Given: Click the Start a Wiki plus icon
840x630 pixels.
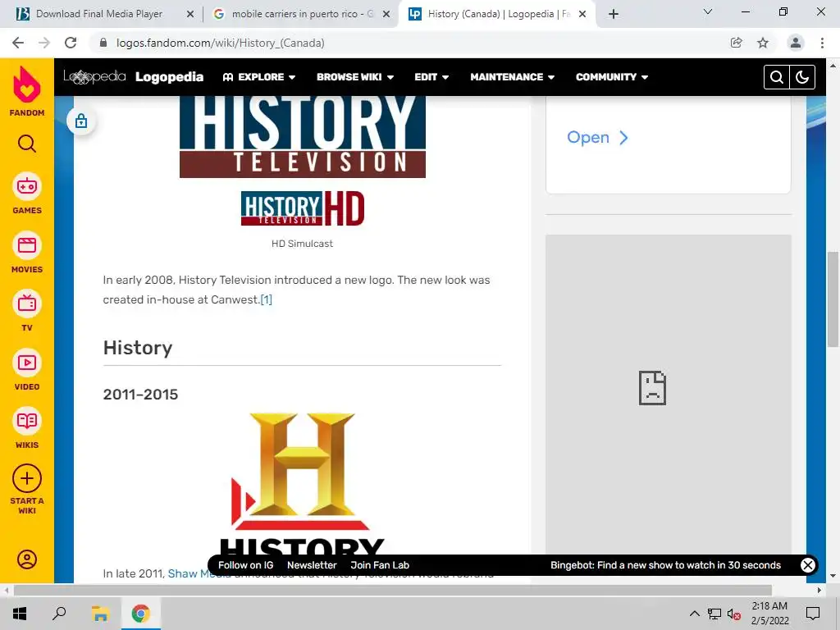Looking at the screenshot, I should click(27, 478).
